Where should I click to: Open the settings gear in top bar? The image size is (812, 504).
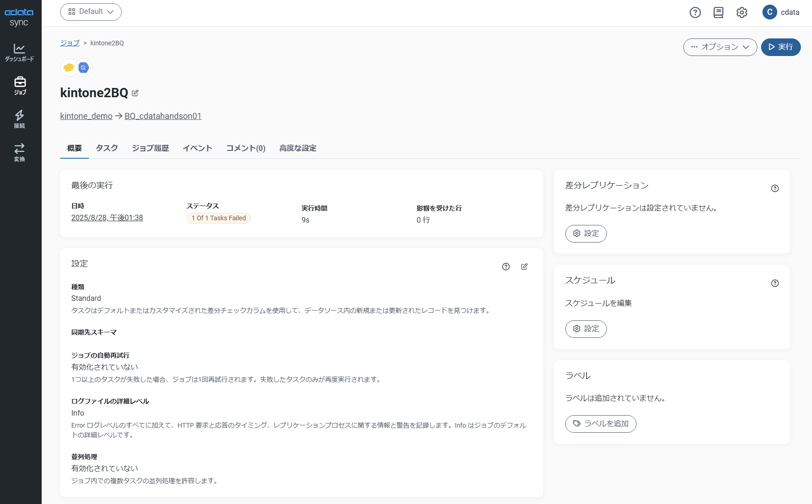tap(742, 12)
